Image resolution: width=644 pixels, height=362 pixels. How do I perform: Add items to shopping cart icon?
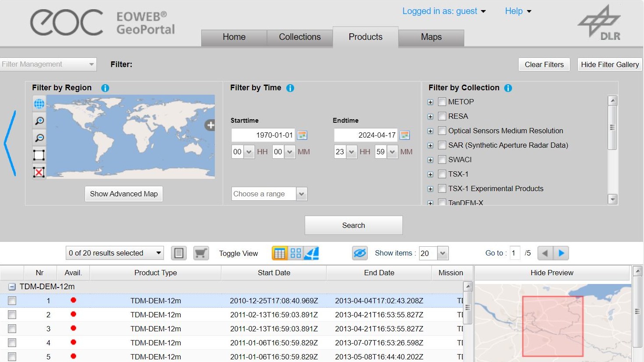point(201,253)
